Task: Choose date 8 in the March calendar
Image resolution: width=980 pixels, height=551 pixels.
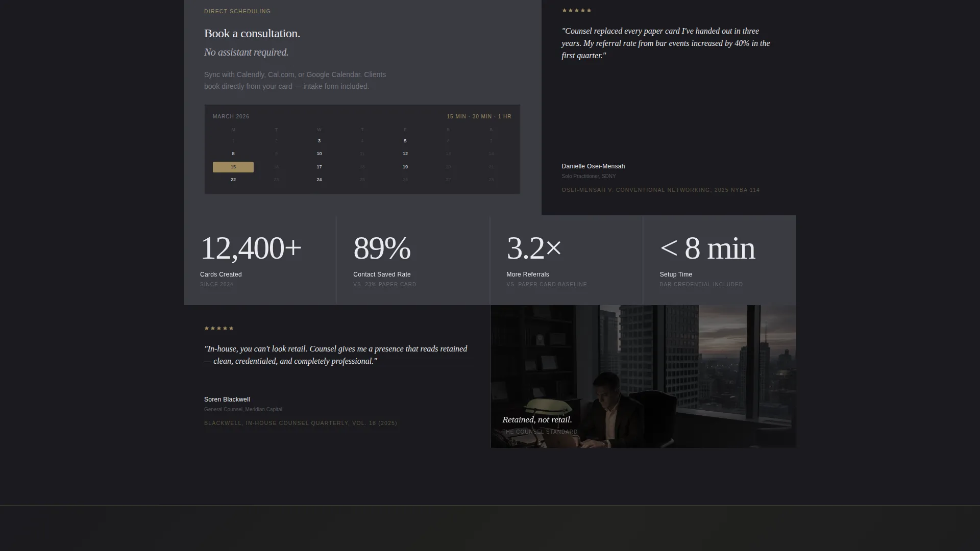Action: [x=233, y=154]
